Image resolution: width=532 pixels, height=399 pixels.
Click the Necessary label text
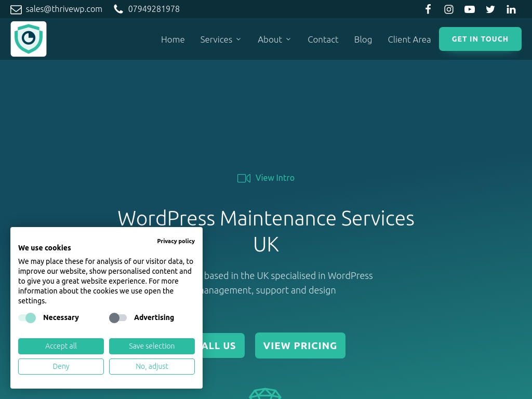(61, 317)
